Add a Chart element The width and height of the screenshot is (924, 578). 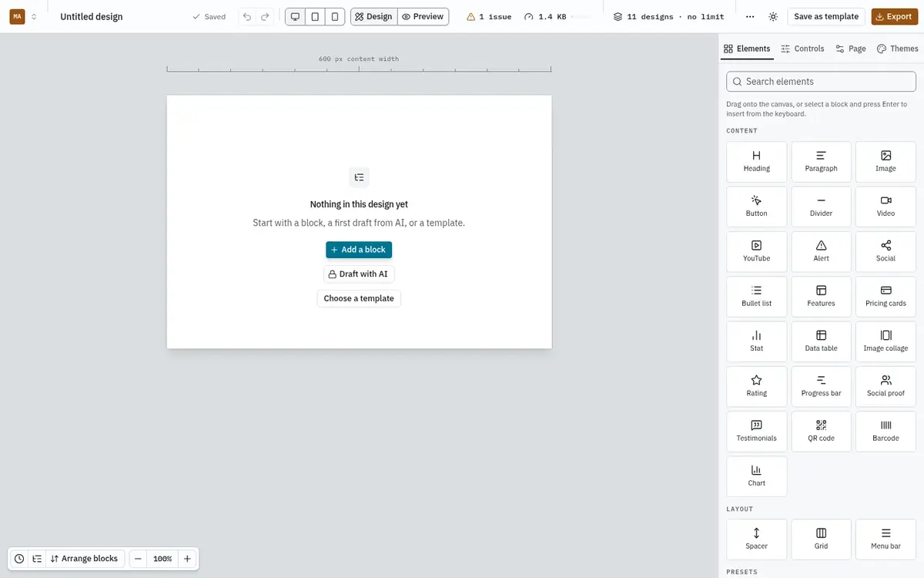pos(756,476)
